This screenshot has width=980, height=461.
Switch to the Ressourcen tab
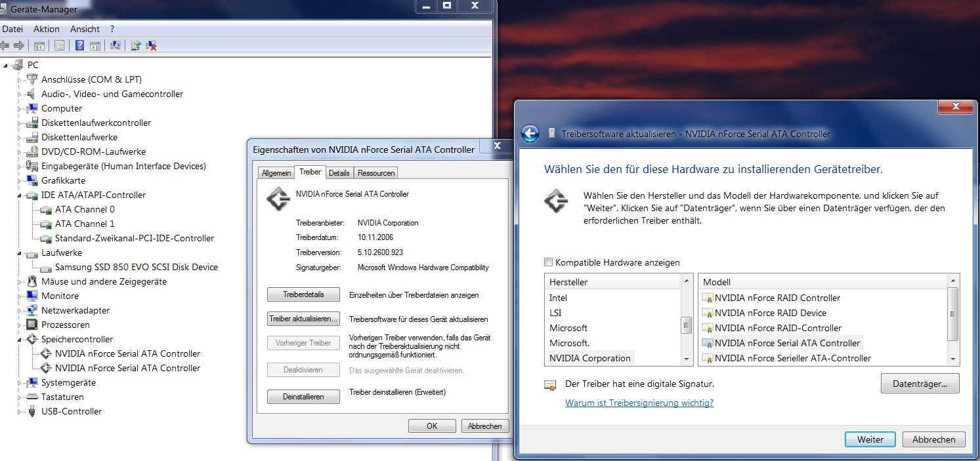376,173
